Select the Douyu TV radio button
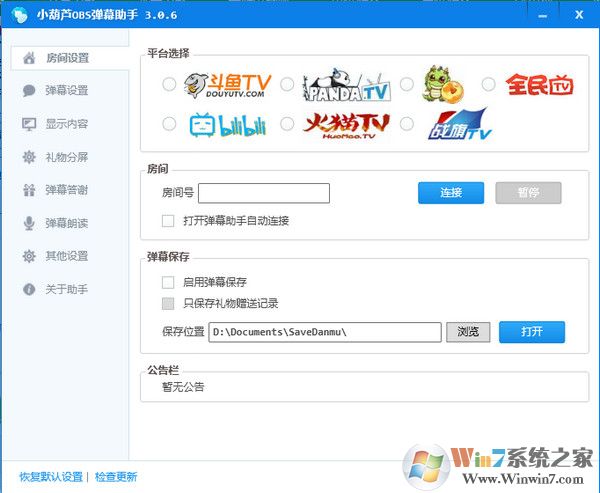This screenshot has height=493, width=600. pyautogui.click(x=169, y=84)
